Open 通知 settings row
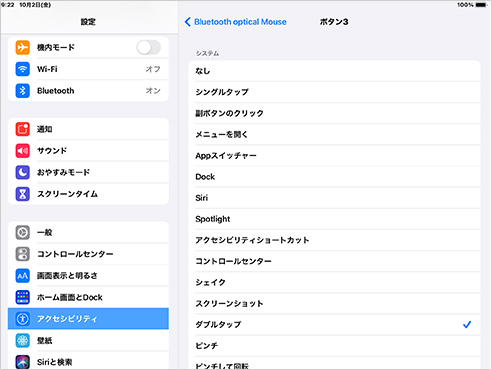This screenshot has height=370, width=492. tap(88, 129)
